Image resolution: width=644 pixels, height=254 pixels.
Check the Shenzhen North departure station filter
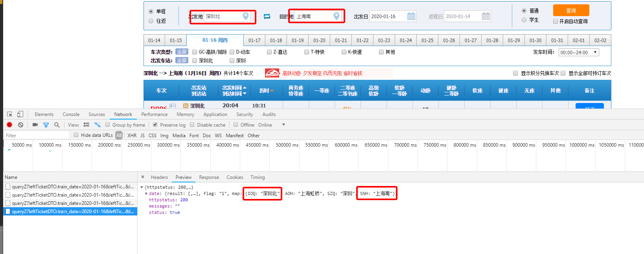195,61
